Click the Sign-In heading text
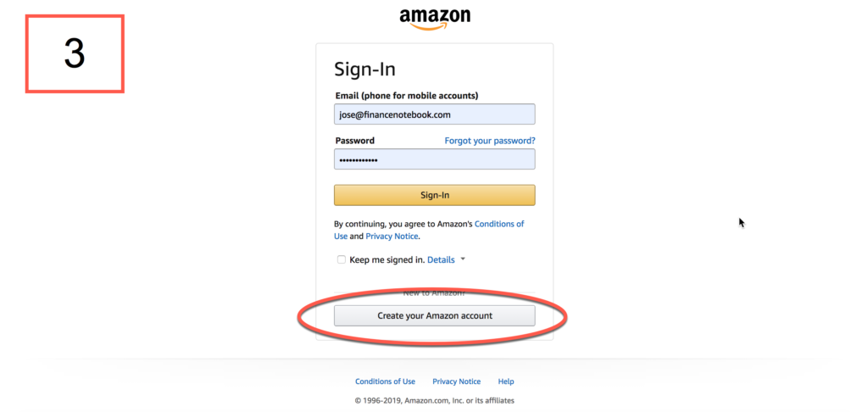 click(364, 70)
